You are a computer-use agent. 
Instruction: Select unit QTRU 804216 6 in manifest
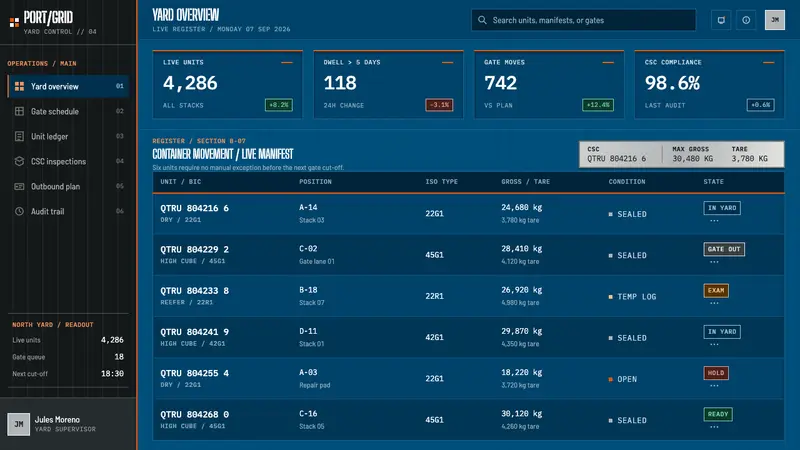194,208
